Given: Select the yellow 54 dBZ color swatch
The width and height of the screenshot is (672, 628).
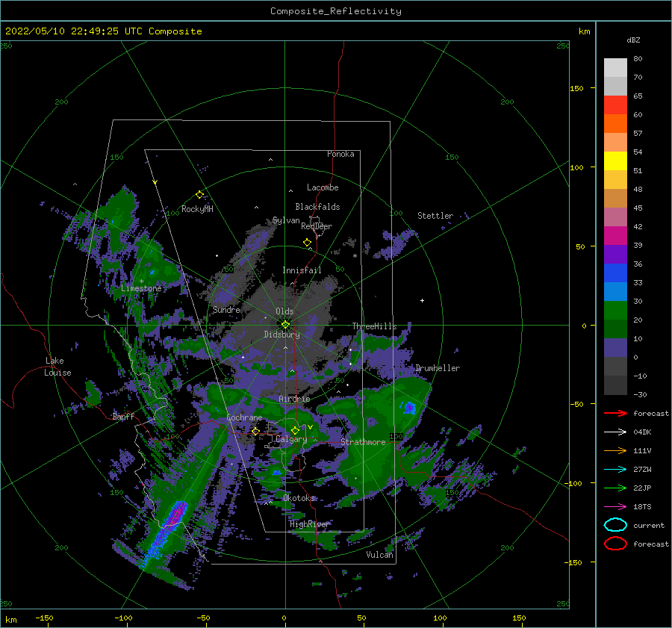Looking at the screenshot, I should point(615,161).
